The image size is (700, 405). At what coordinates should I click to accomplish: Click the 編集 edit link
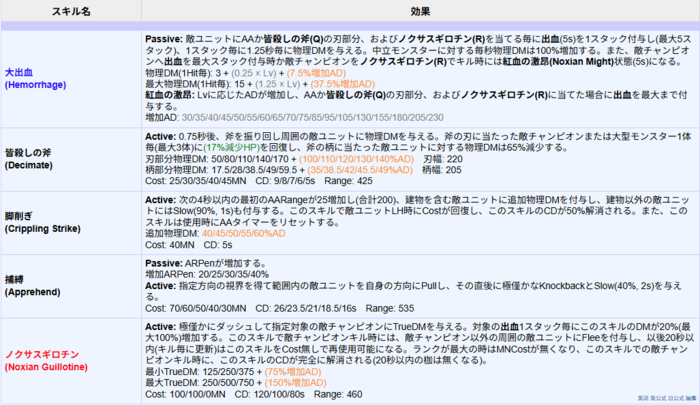click(691, 398)
